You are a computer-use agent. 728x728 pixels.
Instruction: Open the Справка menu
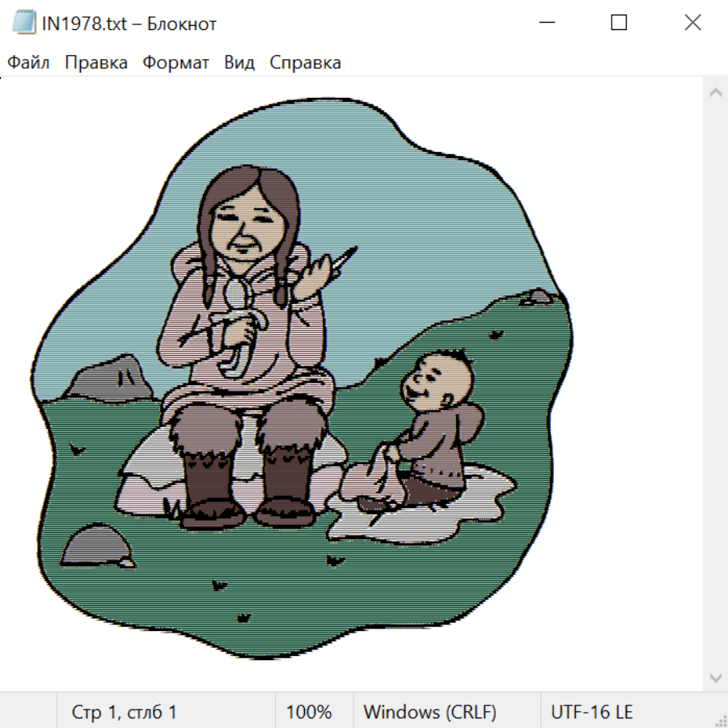(x=305, y=63)
